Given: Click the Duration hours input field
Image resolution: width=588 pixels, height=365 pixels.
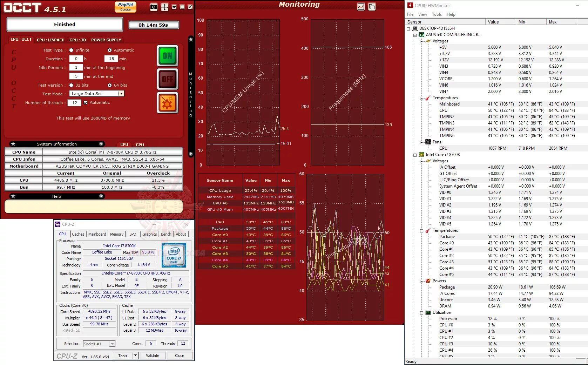Looking at the screenshot, I should tap(76, 59).
